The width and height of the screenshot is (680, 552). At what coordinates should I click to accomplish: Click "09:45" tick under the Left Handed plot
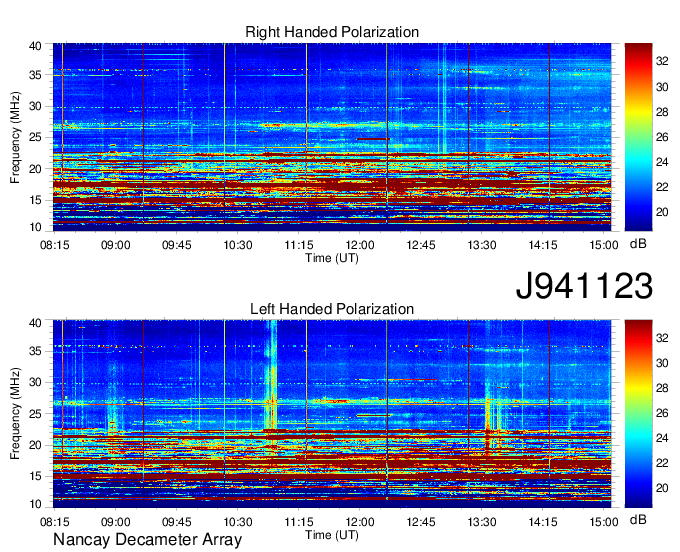click(x=177, y=522)
